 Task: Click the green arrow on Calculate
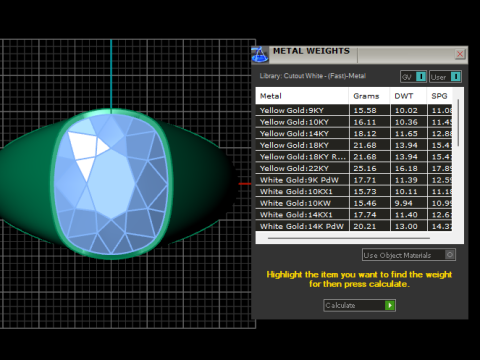[390, 305]
